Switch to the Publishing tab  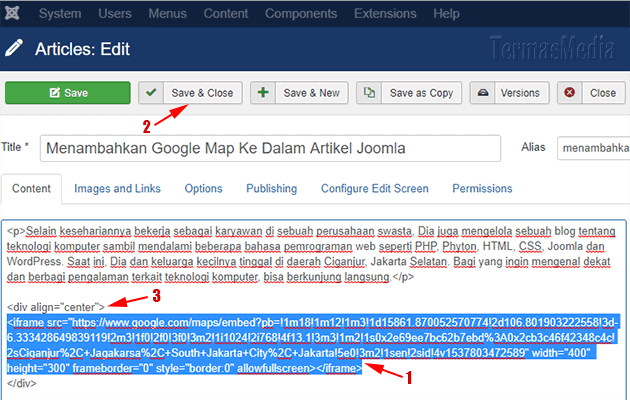point(272,188)
